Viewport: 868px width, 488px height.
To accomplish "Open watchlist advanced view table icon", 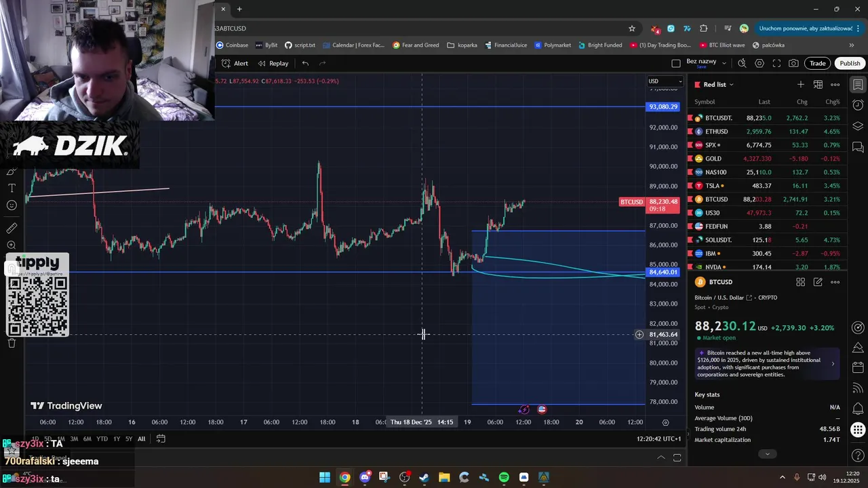I will pos(818,84).
